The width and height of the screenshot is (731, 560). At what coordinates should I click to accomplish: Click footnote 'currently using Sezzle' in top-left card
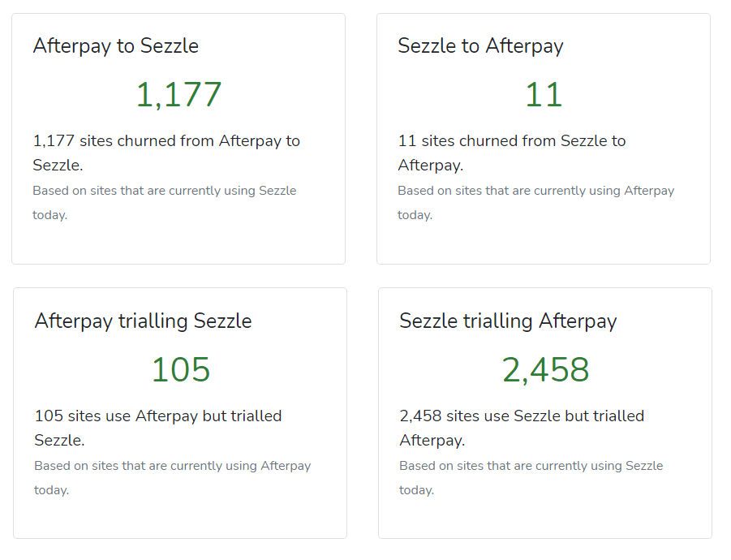(x=232, y=191)
